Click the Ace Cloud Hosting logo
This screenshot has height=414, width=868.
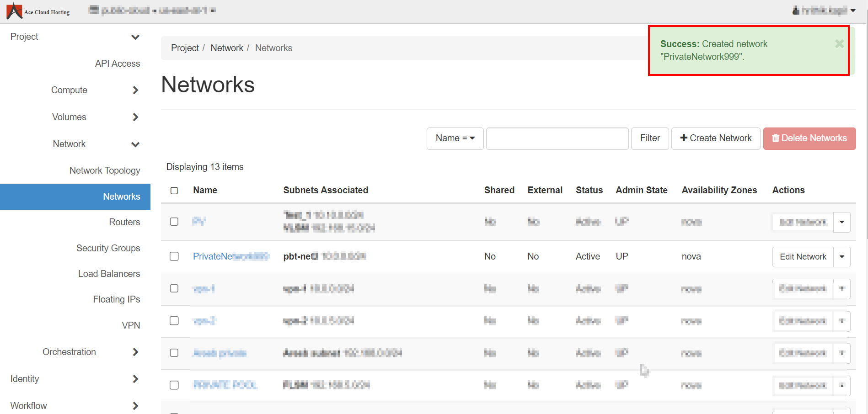pos(38,11)
